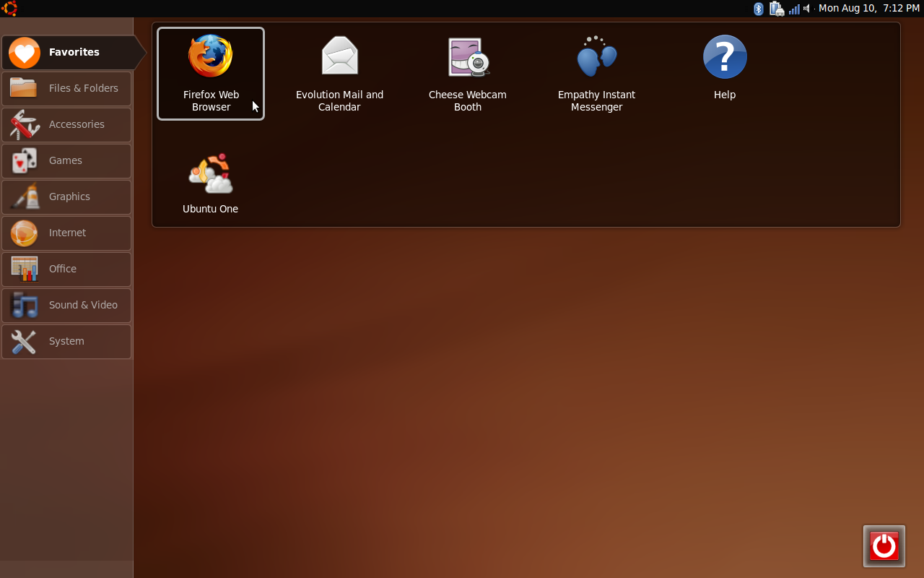Click the Ubuntu logo in the top panel
The image size is (924, 578).
click(x=9, y=8)
